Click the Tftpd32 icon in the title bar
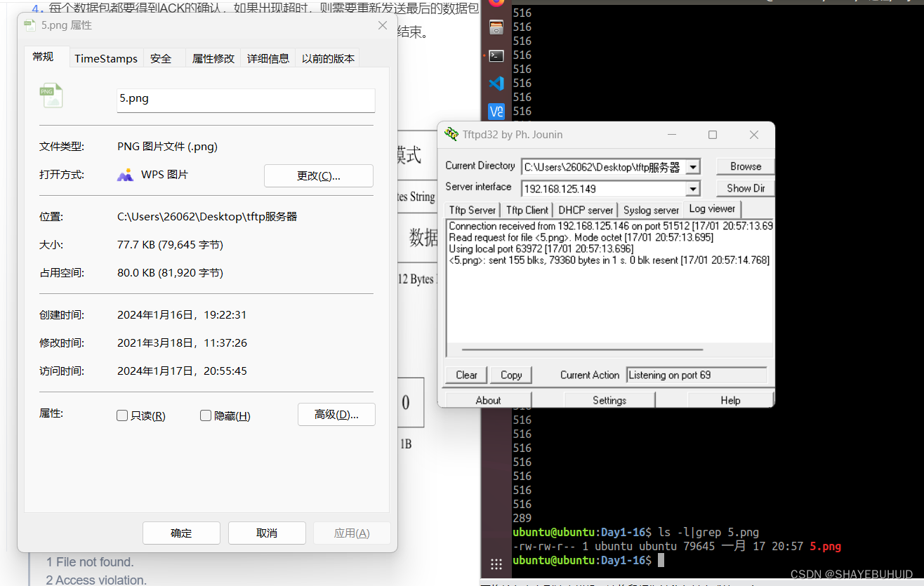Screen dimensions: 924x586 (x=451, y=134)
